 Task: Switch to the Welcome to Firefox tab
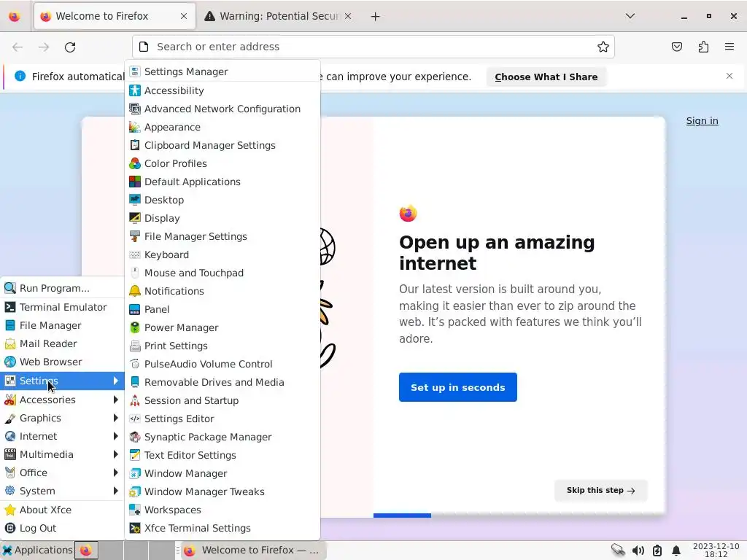[115, 16]
